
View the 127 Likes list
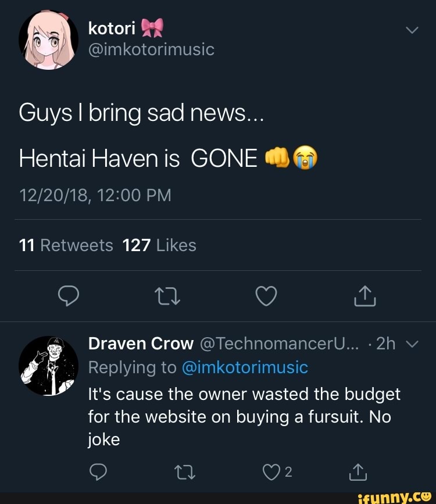[159, 245]
